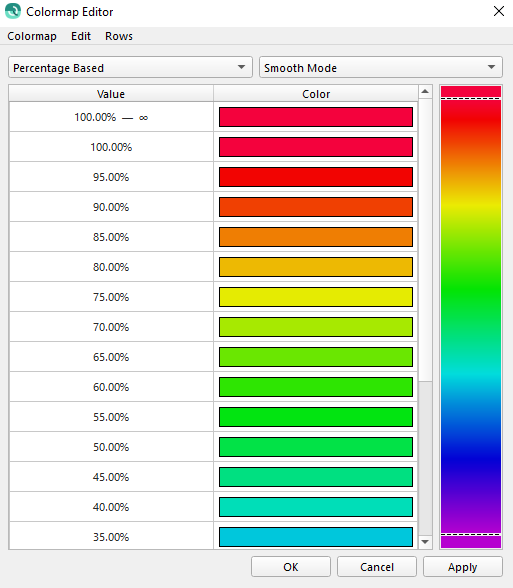Click the Apply button
Image resolution: width=513 pixels, height=588 pixels.
[x=463, y=567]
